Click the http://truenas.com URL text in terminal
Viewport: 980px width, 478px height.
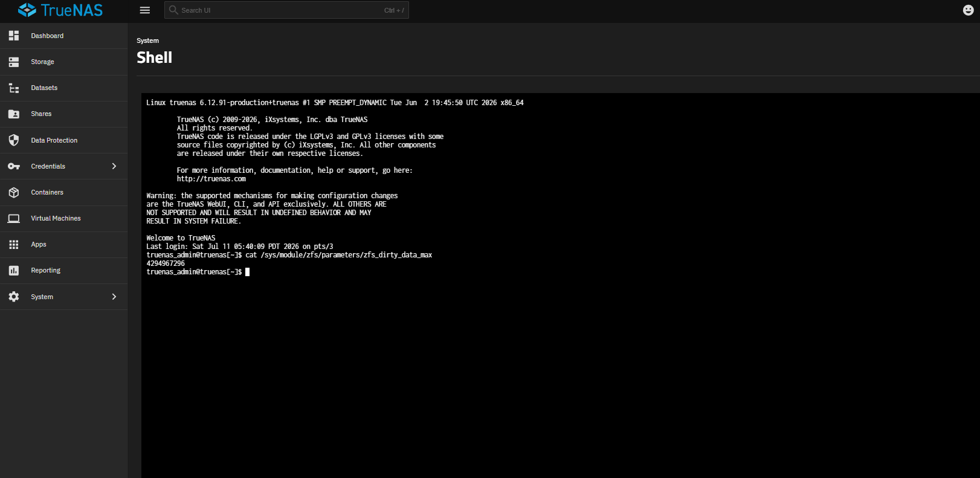coord(211,179)
